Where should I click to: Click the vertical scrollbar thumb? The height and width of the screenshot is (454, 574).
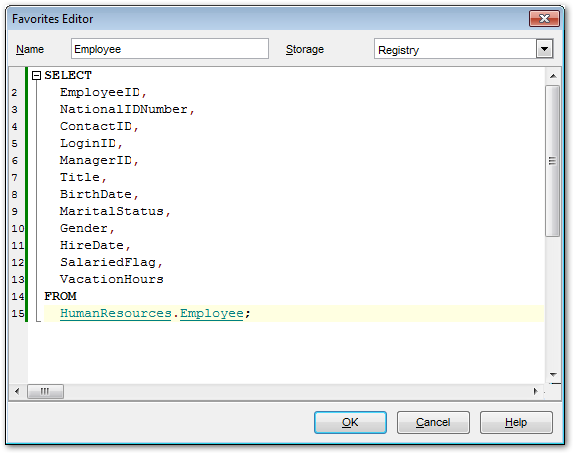(x=552, y=161)
